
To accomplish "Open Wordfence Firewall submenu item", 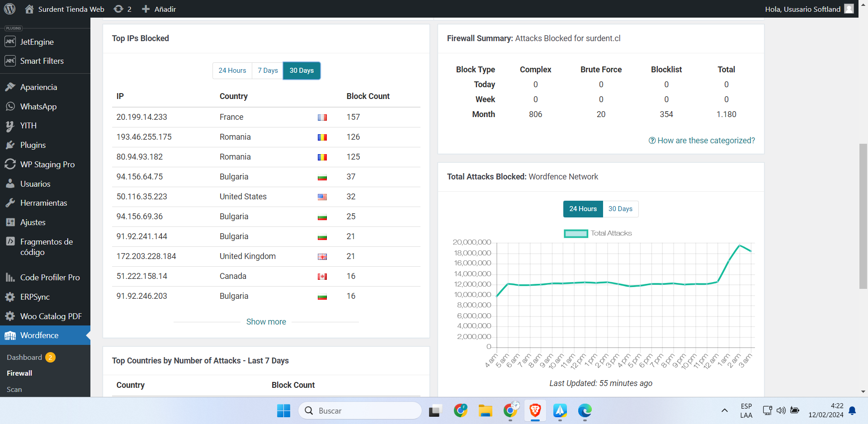I will [x=19, y=373].
